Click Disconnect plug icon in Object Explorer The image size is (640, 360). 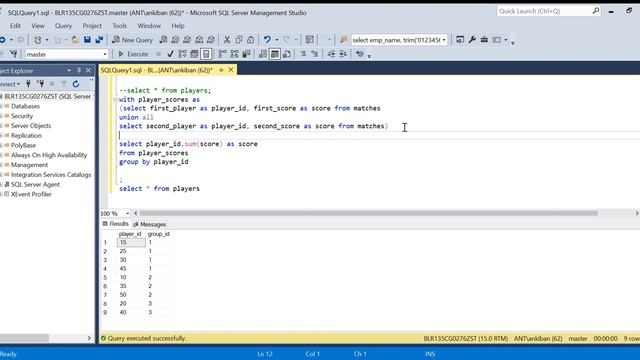pos(40,84)
